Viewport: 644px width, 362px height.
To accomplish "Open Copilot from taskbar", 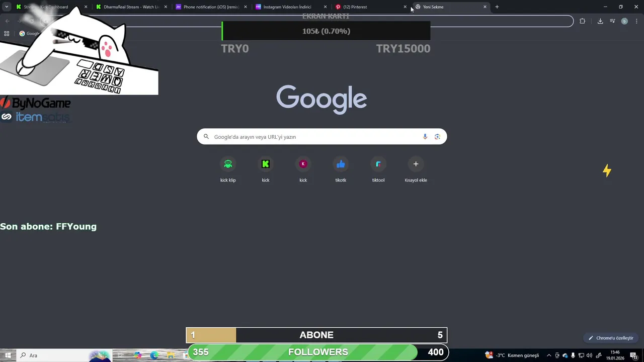I will [x=138, y=355].
